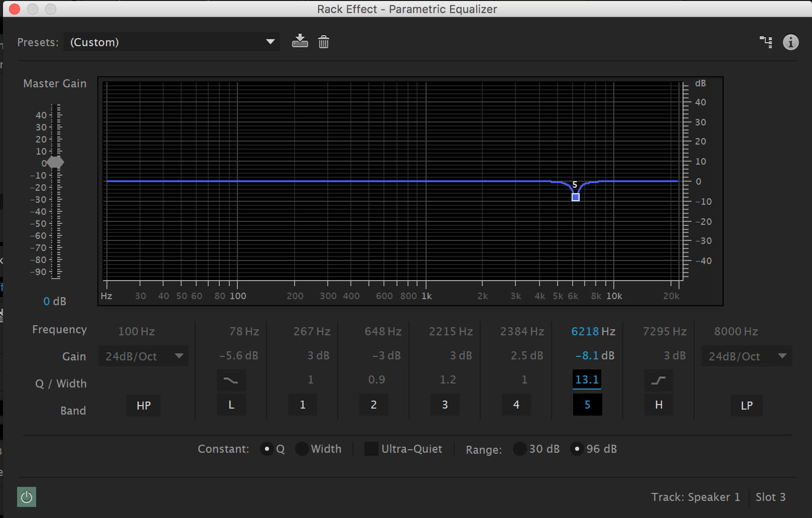Click the 7295 Hz frequency value
Screen dimensions: 812x518
coord(664,331)
